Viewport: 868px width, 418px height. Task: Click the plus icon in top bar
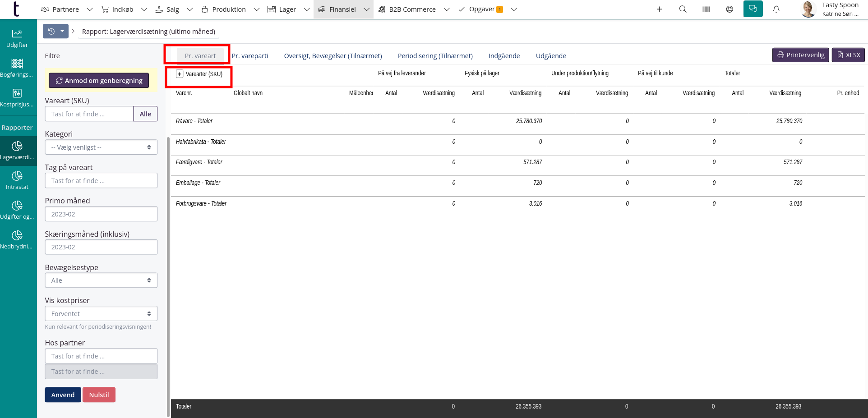pyautogui.click(x=659, y=9)
